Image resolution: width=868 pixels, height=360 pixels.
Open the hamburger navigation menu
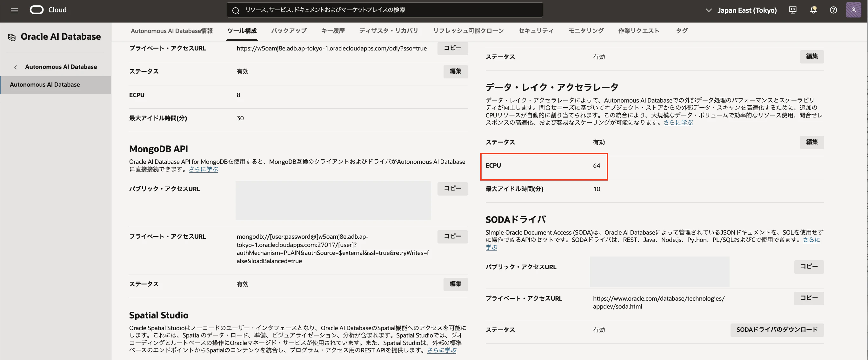click(x=14, y=10)
